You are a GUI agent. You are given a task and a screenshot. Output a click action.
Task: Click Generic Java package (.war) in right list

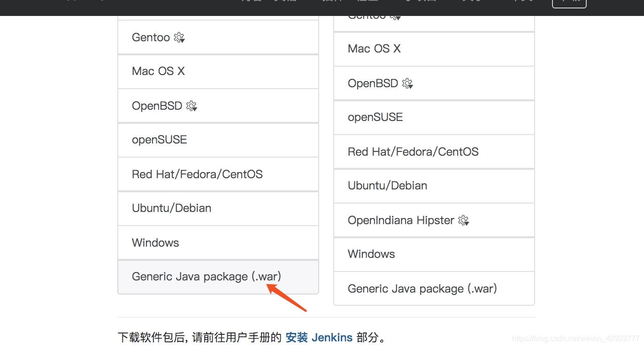click(434, 288)
